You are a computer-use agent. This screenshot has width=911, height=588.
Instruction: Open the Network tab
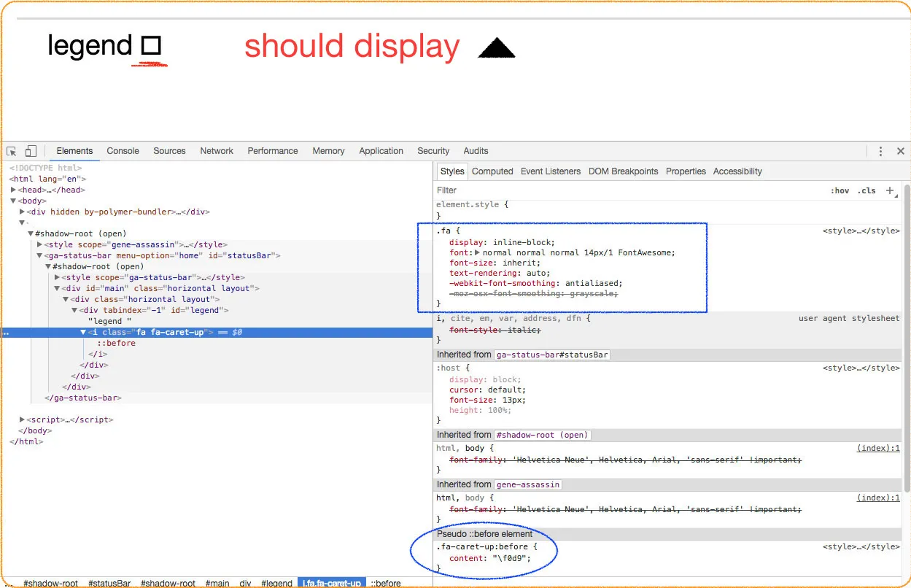pyautogui.click(x=217, y=151)
